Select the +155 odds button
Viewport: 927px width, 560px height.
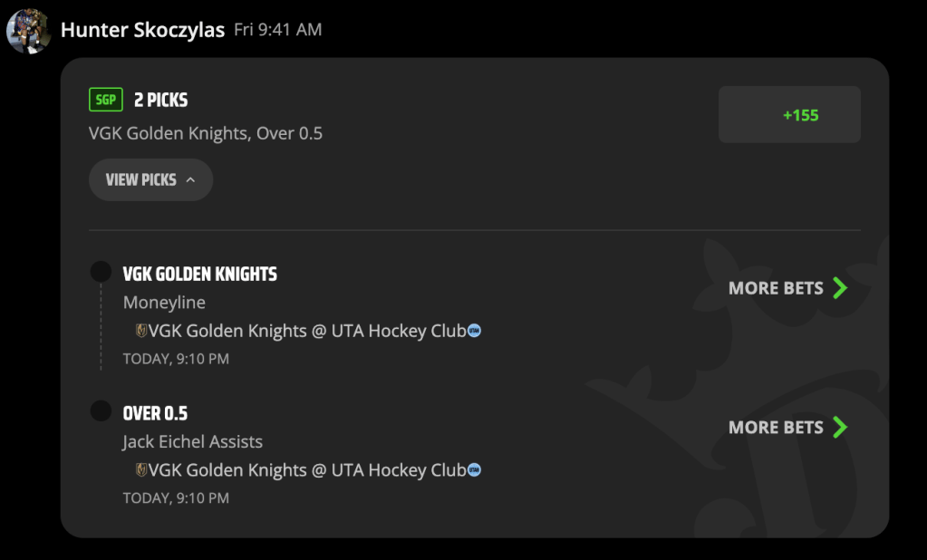789,115
